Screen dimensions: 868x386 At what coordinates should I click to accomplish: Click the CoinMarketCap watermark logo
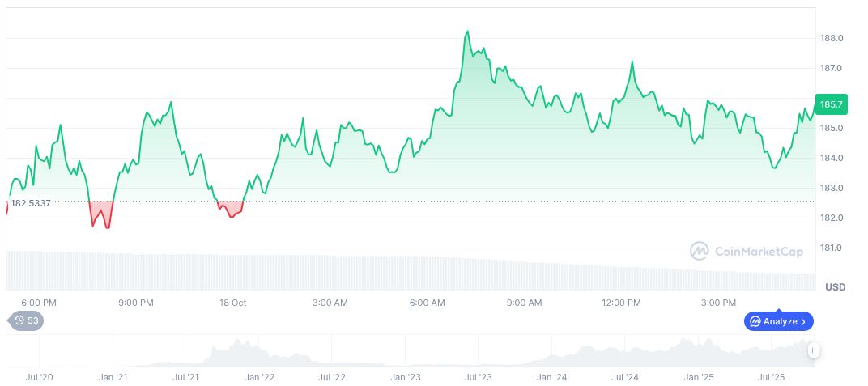tap(746, 252)
